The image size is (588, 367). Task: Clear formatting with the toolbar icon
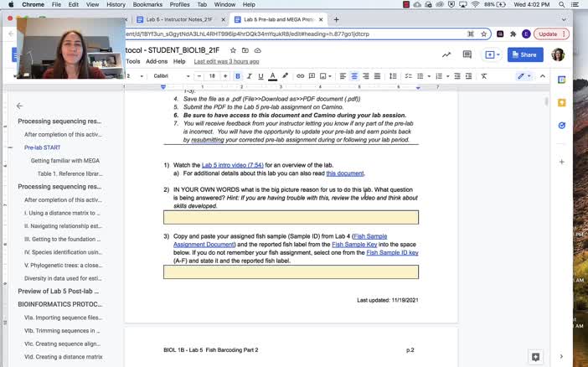[484, 76]
